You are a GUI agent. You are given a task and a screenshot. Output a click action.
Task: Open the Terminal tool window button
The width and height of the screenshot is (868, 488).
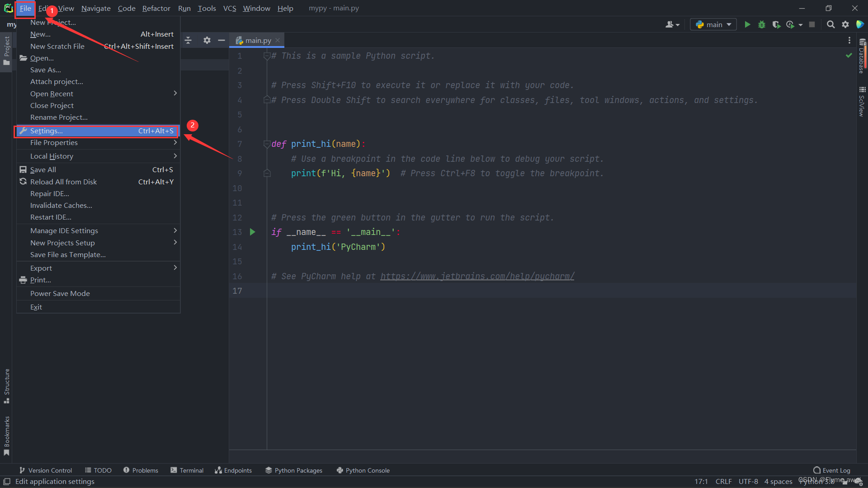tap(187, 470)
